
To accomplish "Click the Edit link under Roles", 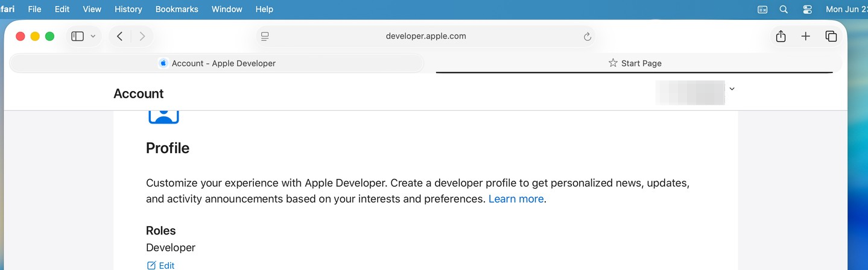I will (x=160, y=265).
